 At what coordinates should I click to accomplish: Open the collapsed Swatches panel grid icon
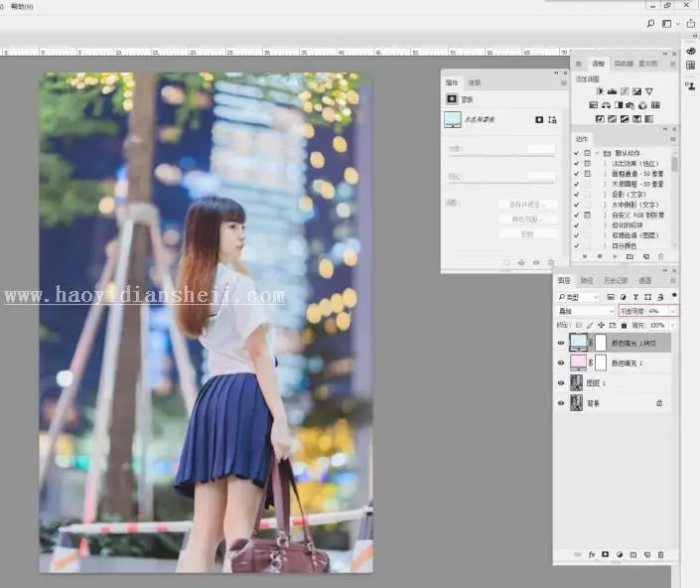pyautogui.click(x=691, y=66)
